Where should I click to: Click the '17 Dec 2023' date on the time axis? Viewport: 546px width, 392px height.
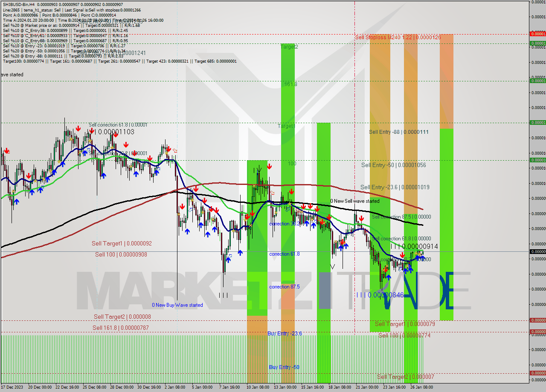[12, 387]
